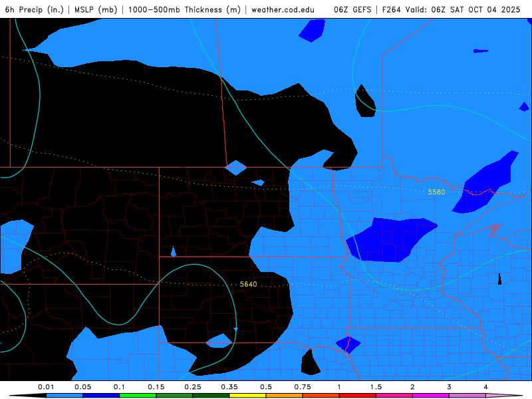The image size is (532, 399).
Task: Click the 'weather.cod.edu' source text
Action: 283,9
